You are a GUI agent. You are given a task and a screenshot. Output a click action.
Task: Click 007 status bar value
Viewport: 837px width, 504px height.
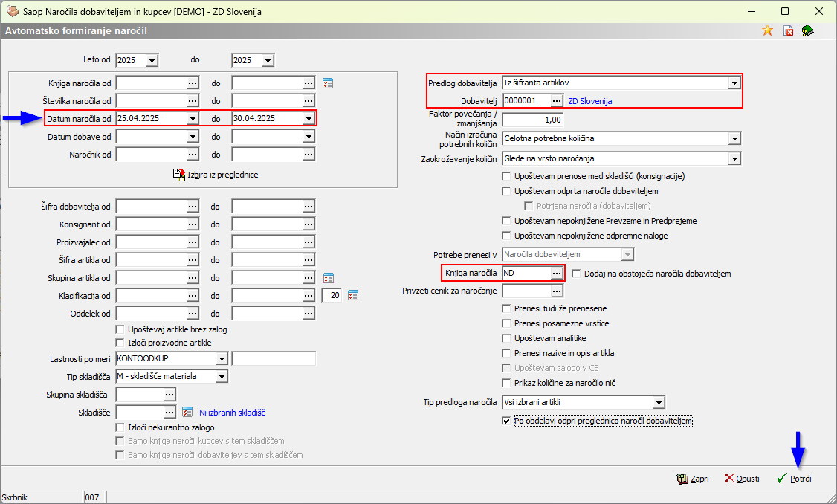tap(92, 497)
